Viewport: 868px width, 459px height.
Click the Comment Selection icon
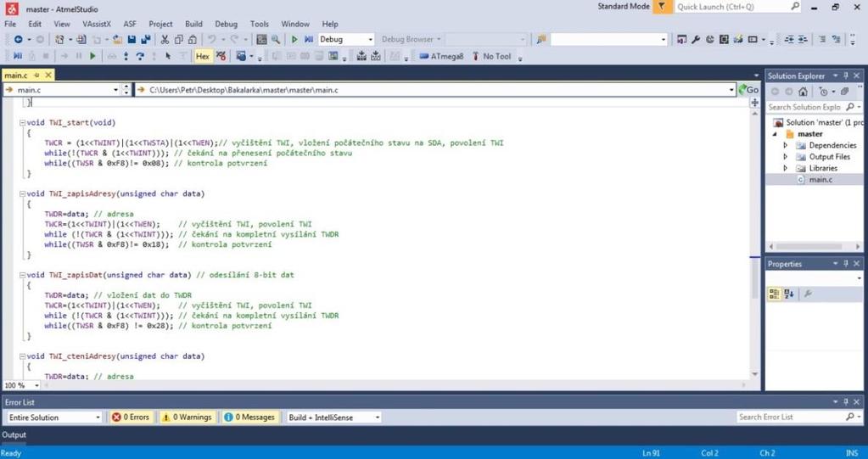click(x=823, y=39)
